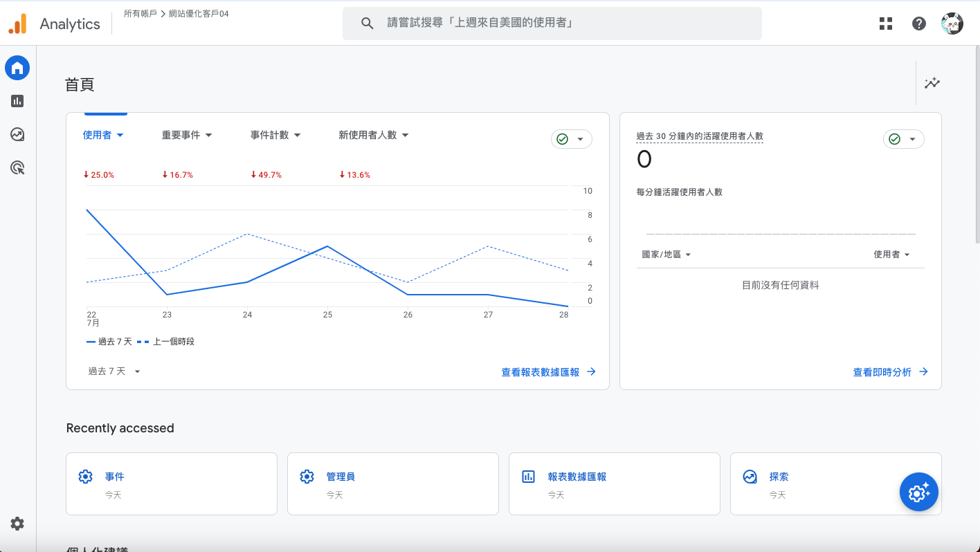The width and height of the screenshot is (980, 552).
Task: Open the recently accessed 事件 card
Action: (172, 484)
